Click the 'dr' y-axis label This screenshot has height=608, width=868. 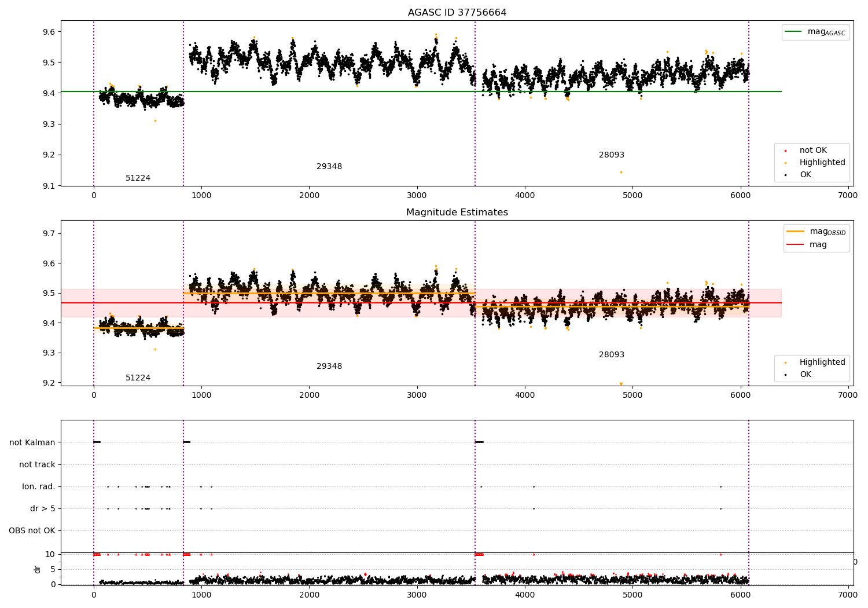pyautogui.click(x=38, y=569)
